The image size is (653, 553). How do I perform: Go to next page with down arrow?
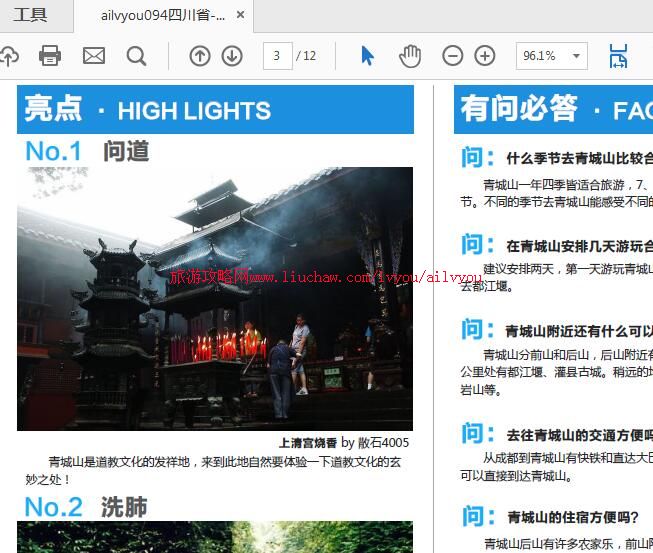pos(232,56)
